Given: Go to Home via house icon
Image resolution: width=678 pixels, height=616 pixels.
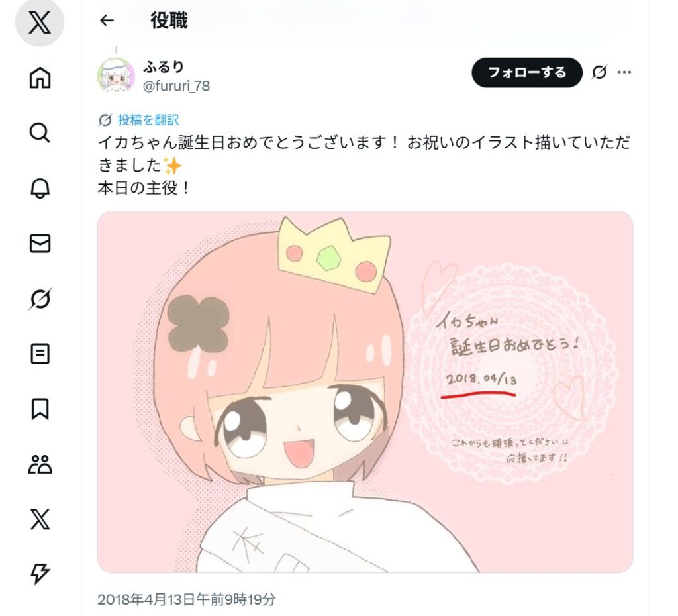Looking at the screenshot, I should click(40, 78).
